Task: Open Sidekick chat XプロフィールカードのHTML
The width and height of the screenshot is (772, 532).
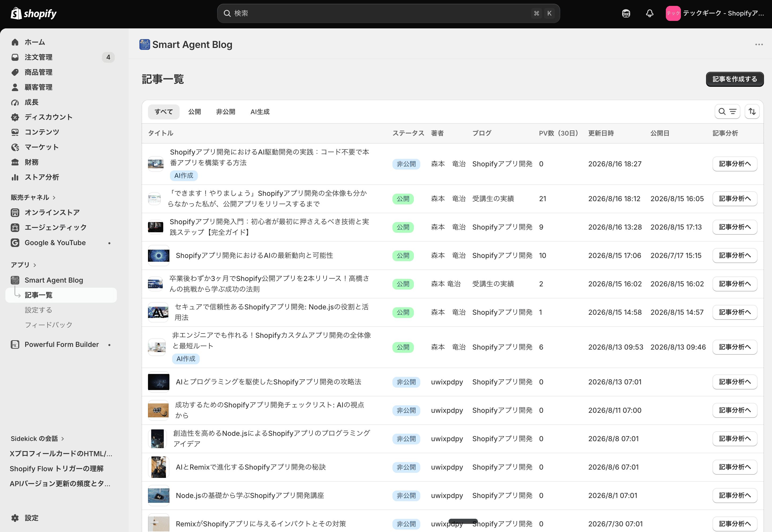Action: point(61,453)
